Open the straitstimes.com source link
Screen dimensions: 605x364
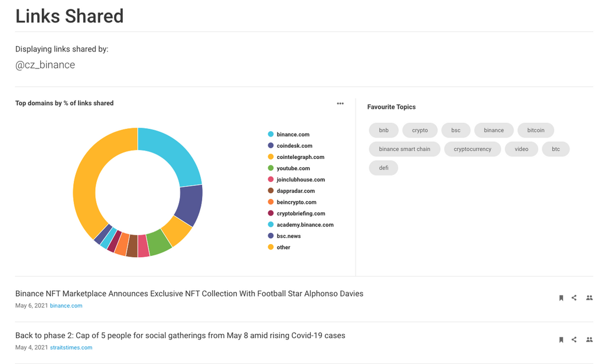click(x=71, y=348)
